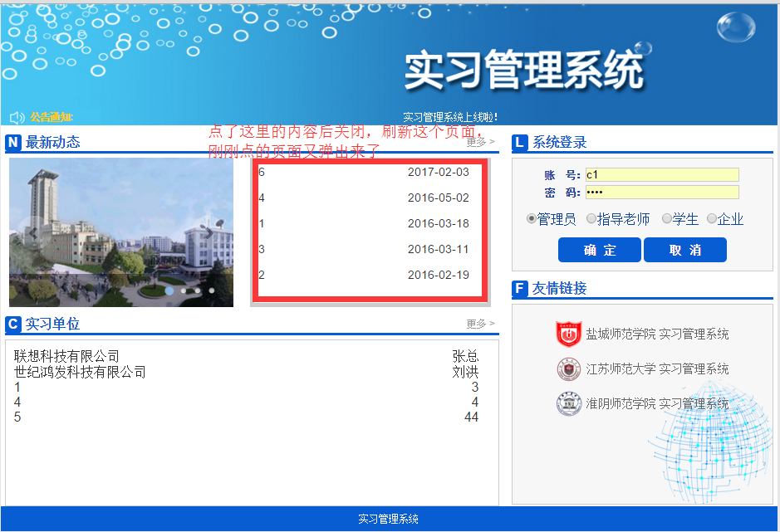Open the 世纪鸿发科技有限公司 company entry
The height and width of the screenshot is (532, 780).
[80, 372]
